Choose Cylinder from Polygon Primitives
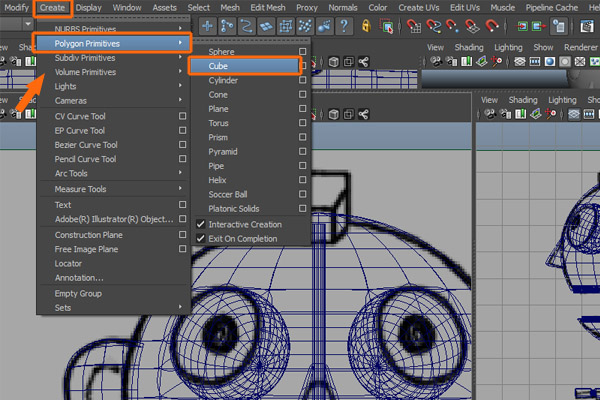This screenshot has width=600, height=400. (x=224, y=80)
